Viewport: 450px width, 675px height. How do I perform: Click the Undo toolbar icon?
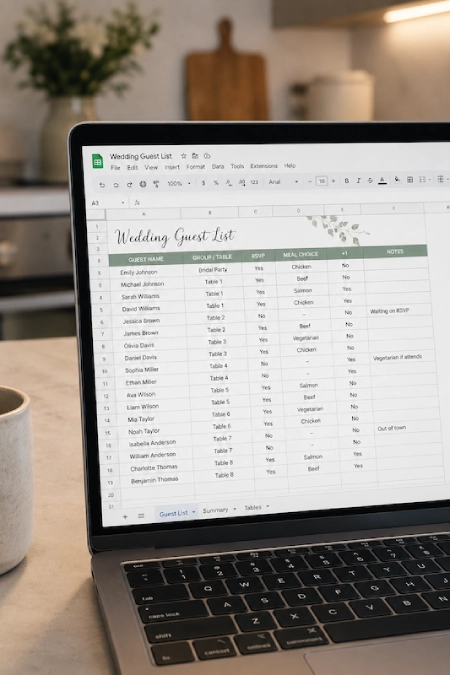coord(102,185)
